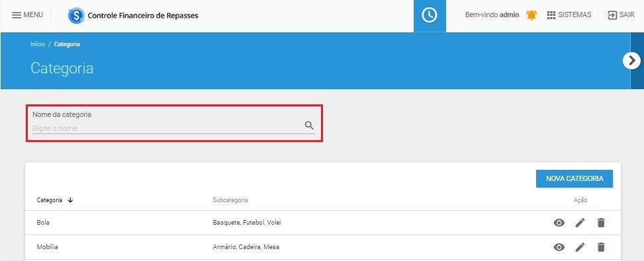
Task: View the Mobília category details
Action: tap(559, 247)
